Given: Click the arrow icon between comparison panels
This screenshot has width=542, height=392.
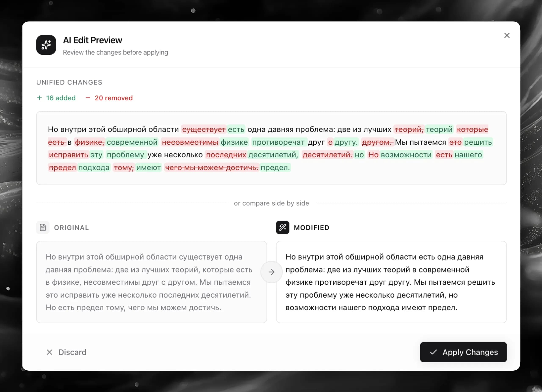Looking at the screenshot, I should click(x=271, y=272).
